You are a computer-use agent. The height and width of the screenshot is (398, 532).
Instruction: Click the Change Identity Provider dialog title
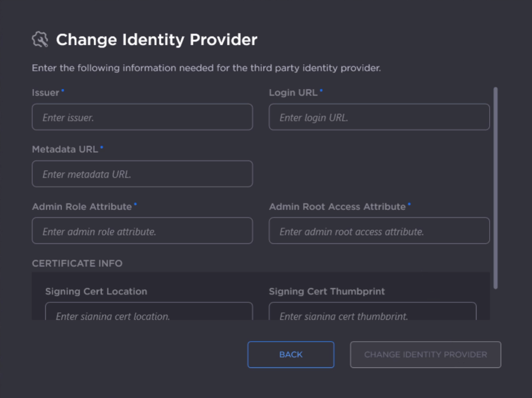pos(156,40)
